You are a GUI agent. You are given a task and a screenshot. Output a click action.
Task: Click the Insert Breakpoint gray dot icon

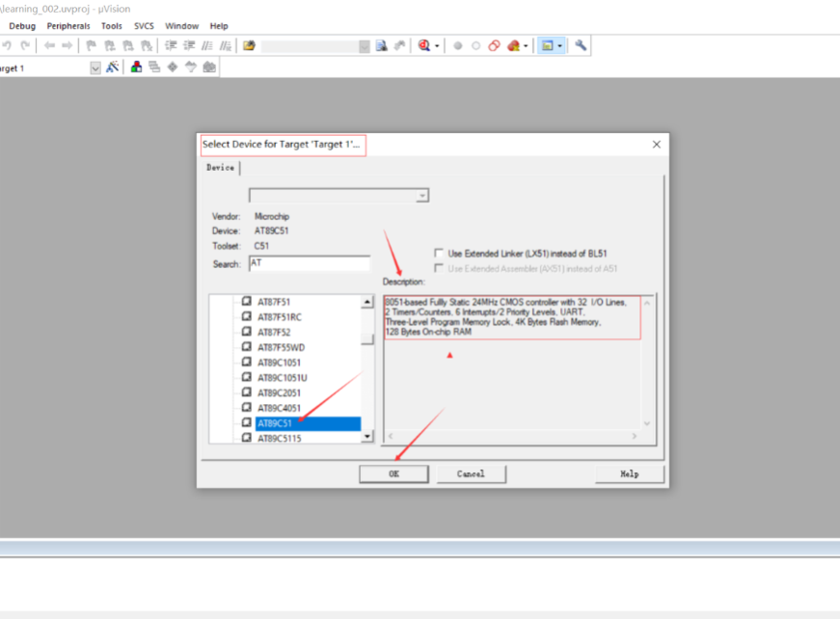[457, 46]
